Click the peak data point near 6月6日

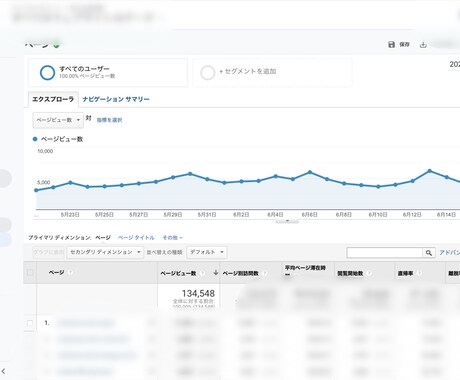point(310,172)
